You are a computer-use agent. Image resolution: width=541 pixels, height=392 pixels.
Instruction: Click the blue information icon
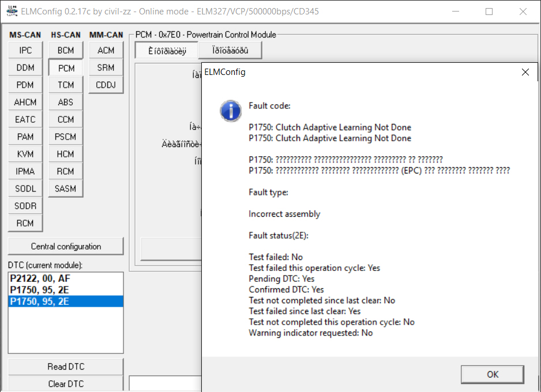point(231,111)
